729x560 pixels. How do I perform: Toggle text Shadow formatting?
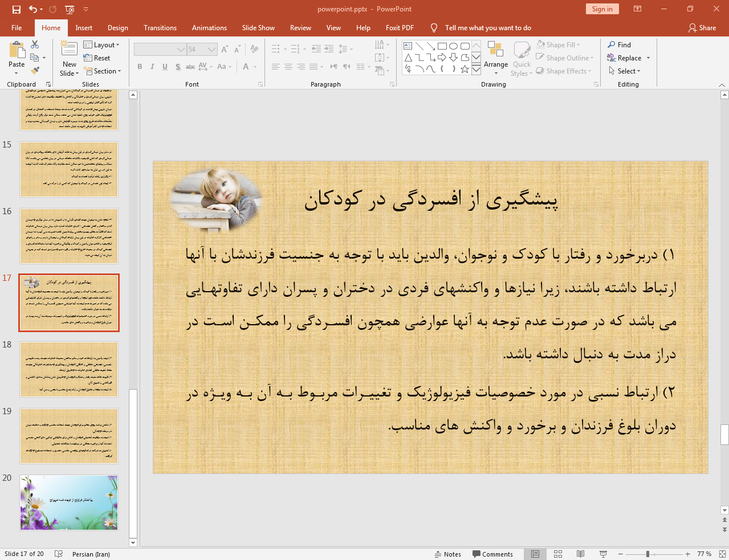[178, 67]
